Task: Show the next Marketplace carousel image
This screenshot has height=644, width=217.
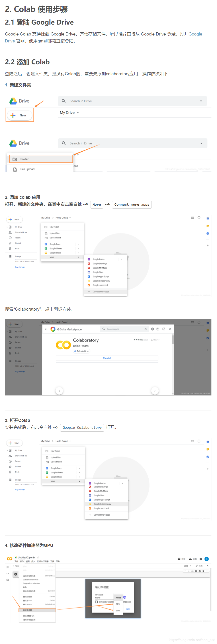Action: tap(155, 391)
